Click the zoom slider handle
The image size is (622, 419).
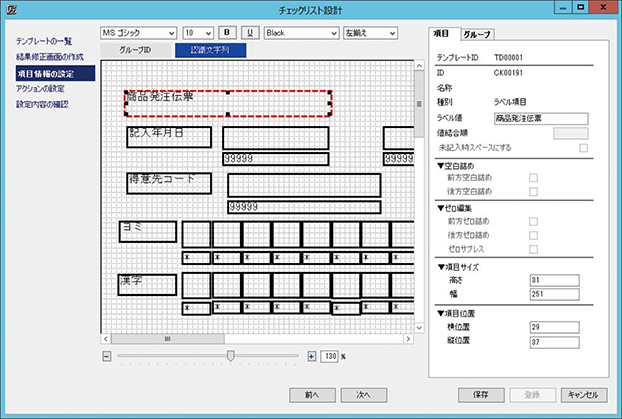tap(231, 356)
